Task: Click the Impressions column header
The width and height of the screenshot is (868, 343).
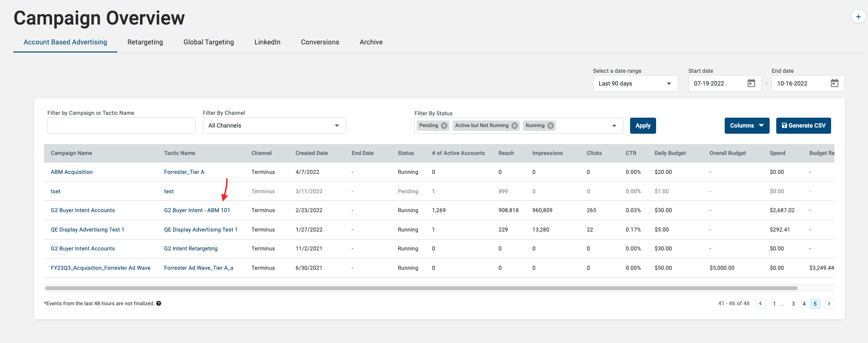Action: [x=547, y=153]
